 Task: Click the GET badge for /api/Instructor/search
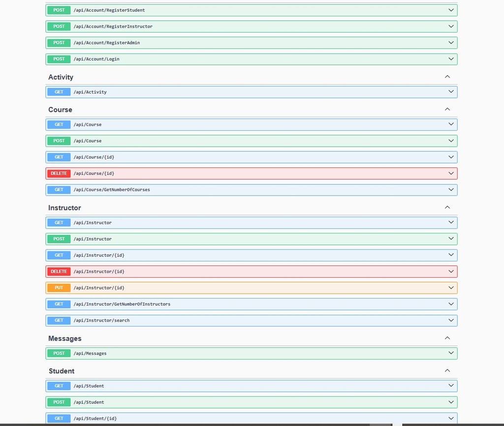point(59,320)
